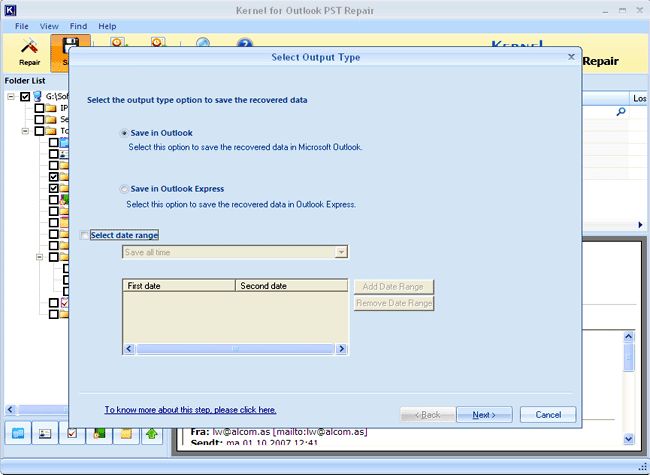The image size is (650, 475).
Task: Click the Add Date Range button
Action: coord(393,286)
